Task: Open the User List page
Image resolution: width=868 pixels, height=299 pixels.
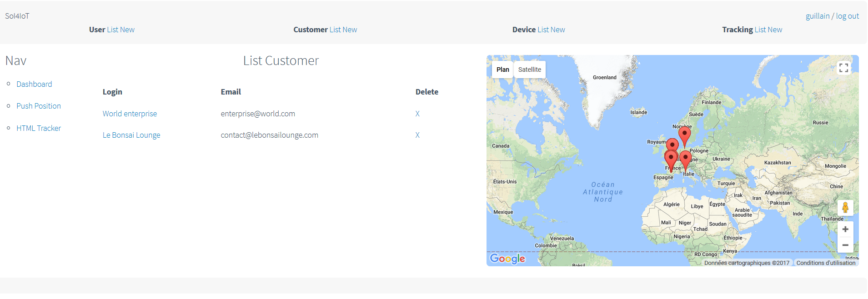Action: (113, 30)
